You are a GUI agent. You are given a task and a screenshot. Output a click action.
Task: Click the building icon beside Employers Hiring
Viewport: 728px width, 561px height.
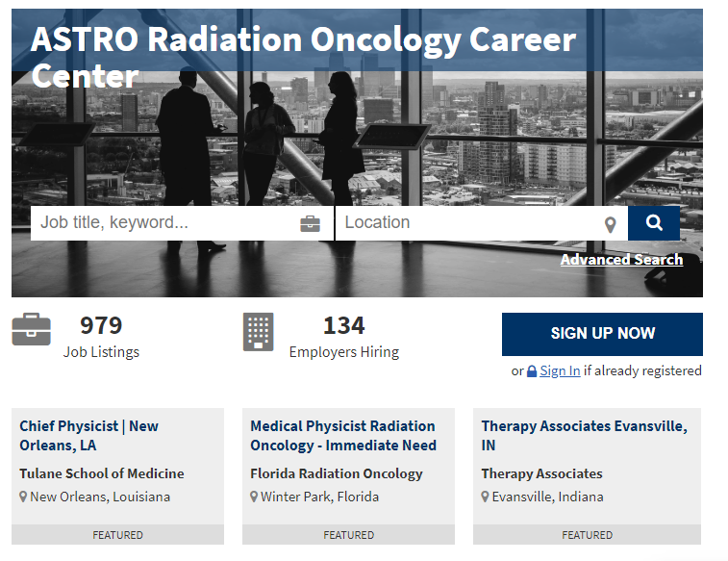pos(258,332)
